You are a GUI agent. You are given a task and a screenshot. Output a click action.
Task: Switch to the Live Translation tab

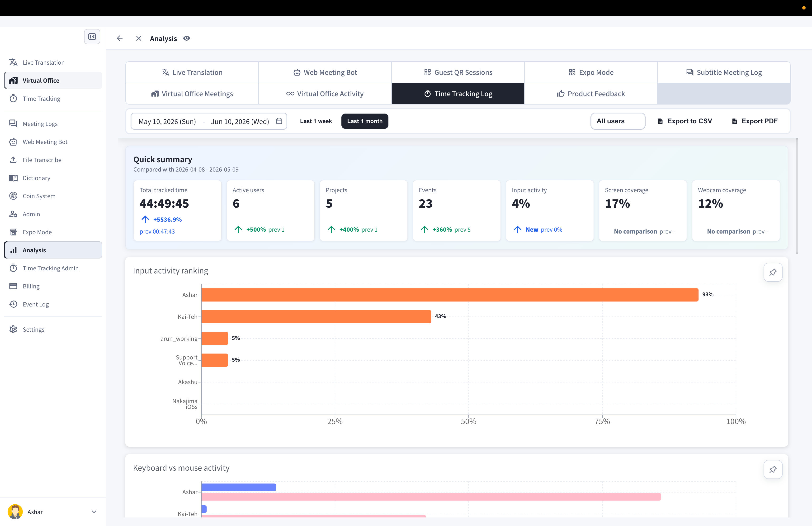tap(192, 72)
